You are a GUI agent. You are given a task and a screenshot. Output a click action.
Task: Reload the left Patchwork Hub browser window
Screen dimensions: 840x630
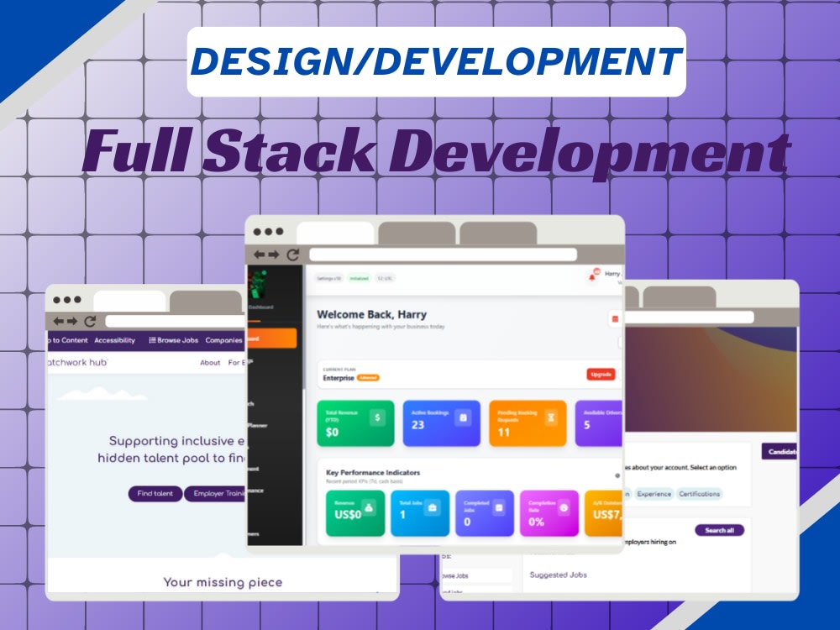pyautogui.click(x=90, y=321)
